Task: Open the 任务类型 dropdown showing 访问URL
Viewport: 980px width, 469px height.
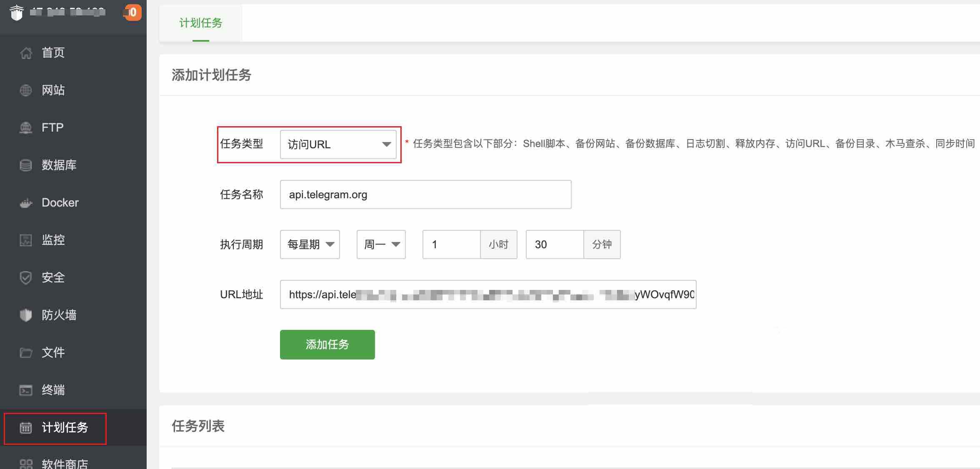Action: [338, 144]
